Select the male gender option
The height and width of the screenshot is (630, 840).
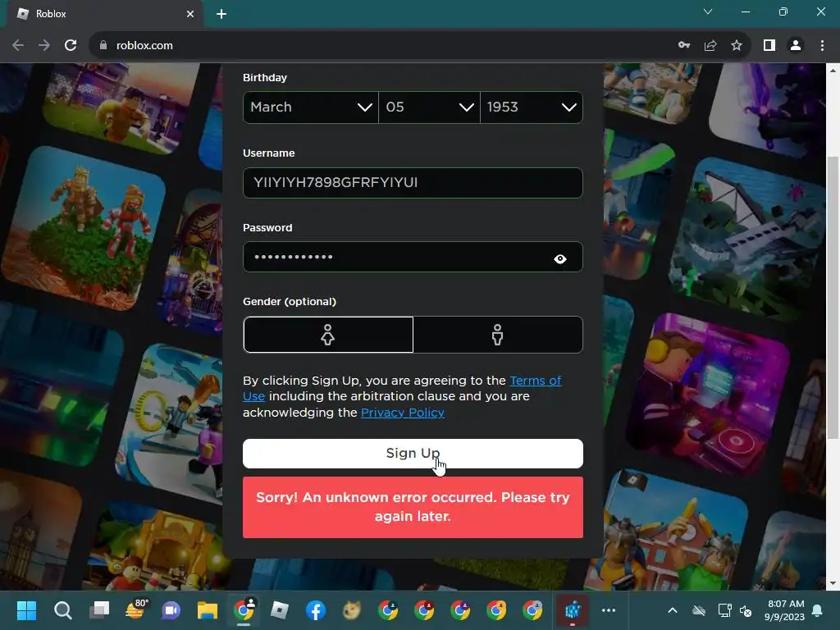498,335
